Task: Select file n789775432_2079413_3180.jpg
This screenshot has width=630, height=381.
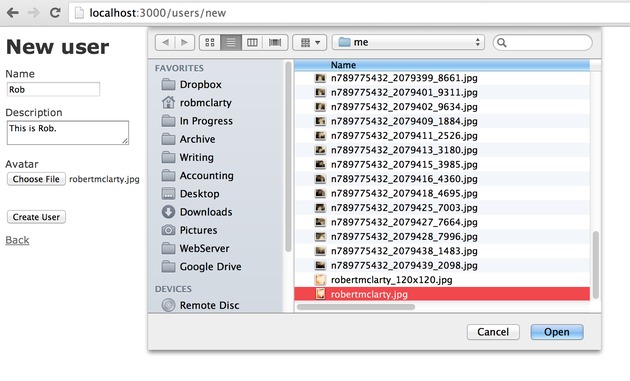Action: point(442,150)
